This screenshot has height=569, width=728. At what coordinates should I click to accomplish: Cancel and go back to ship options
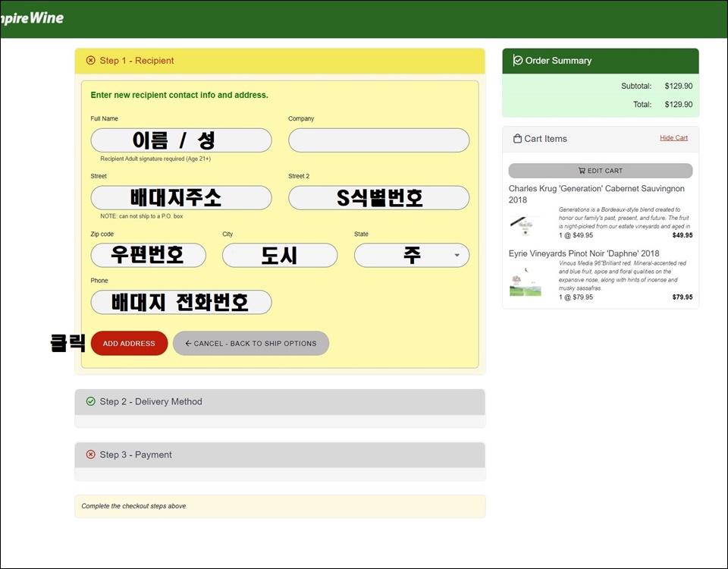251,343
